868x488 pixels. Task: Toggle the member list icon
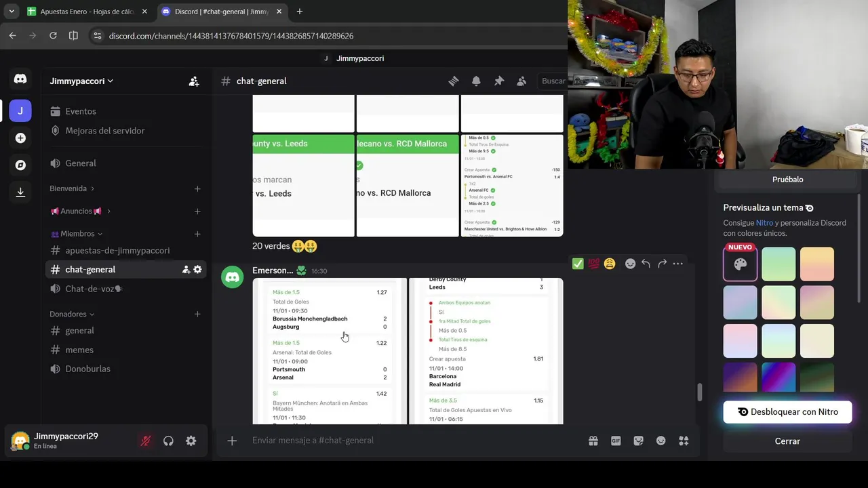(521, 81)
